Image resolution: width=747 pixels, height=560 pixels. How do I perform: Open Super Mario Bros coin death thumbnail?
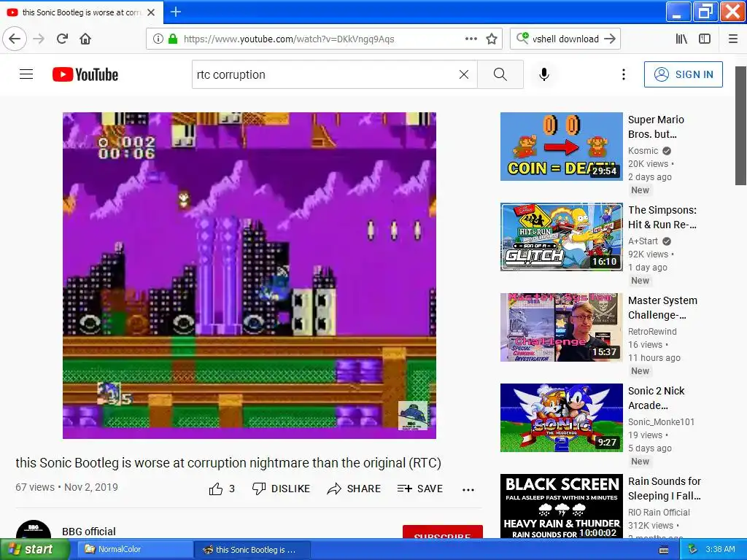tap(561, 146)
